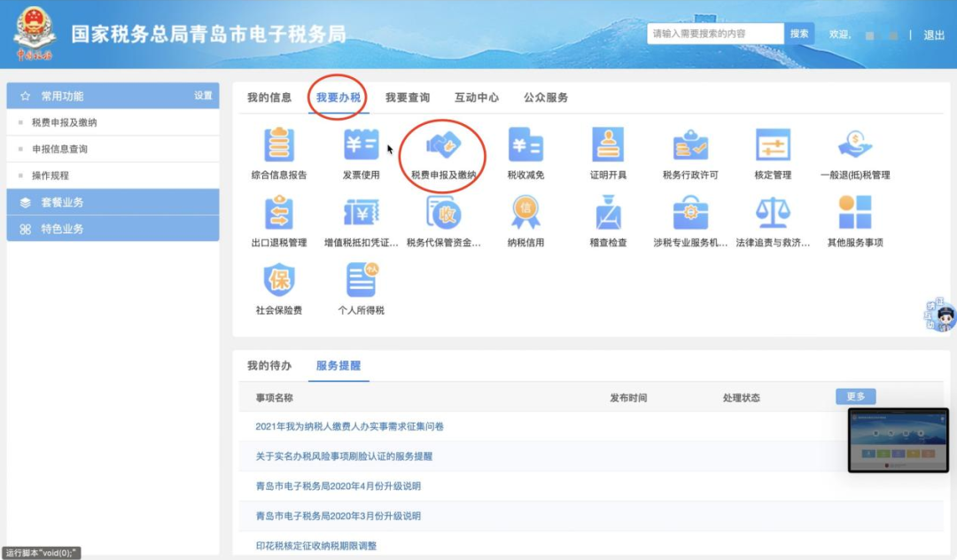Open 个人所得税 icon
Viewport: 957px width, 560px height.
tap(361, 281)
